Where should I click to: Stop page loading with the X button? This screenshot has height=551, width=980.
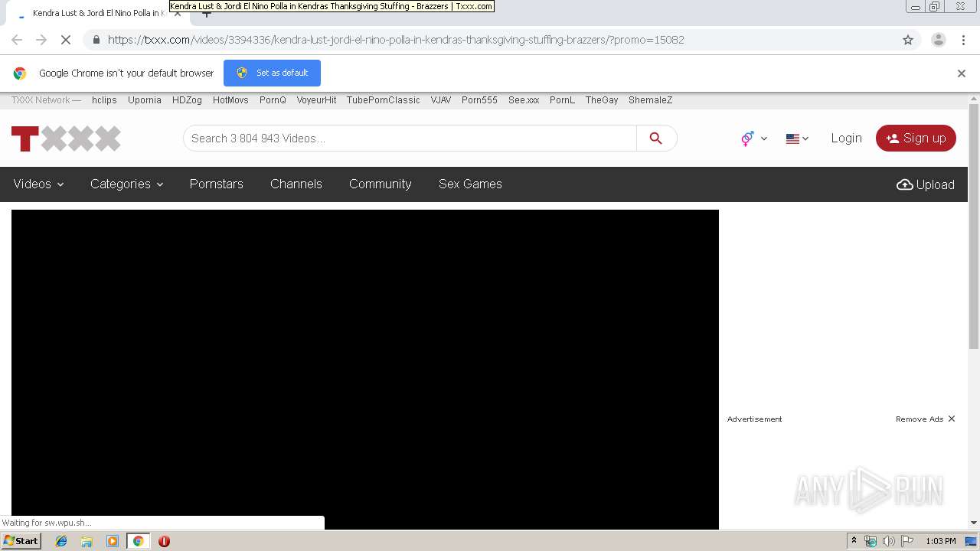(x=66, y=40)
